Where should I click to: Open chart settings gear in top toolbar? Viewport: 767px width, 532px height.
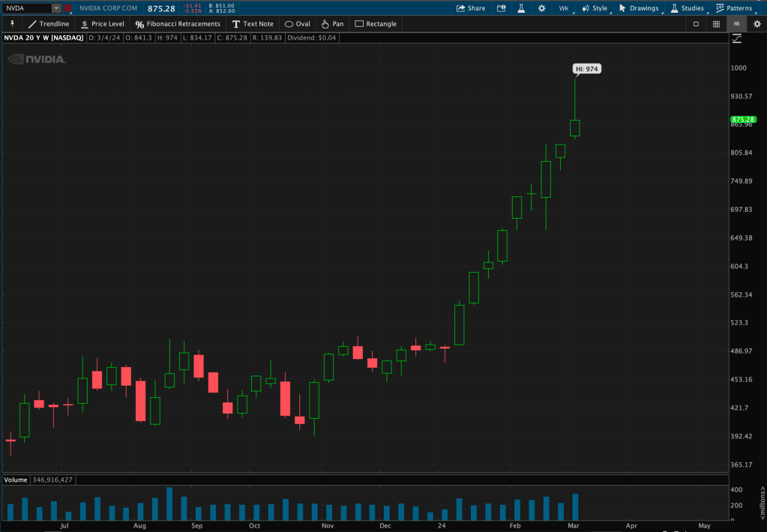click(x=541, y=8)
